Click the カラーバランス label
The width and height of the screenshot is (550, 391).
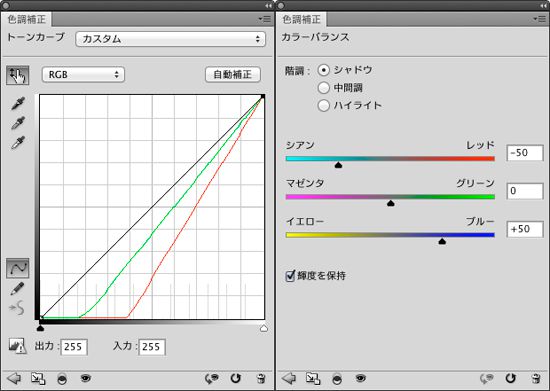315,37
